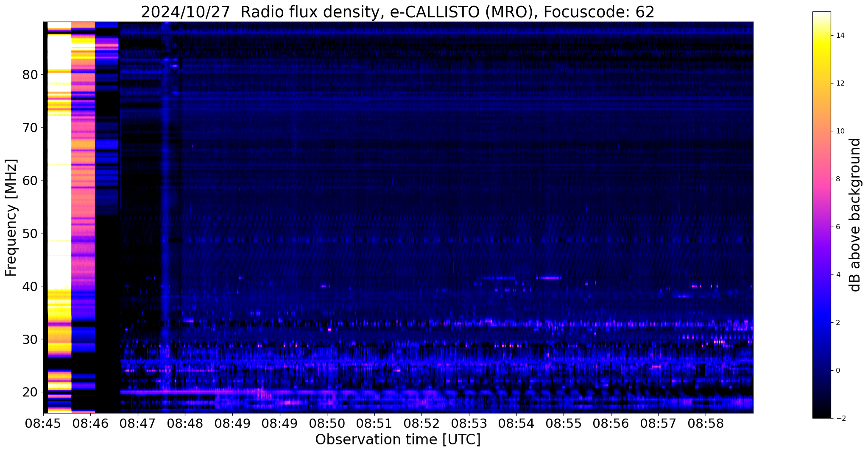
Task: Click the 08:50 time tick label
Action: pos(327,424)
